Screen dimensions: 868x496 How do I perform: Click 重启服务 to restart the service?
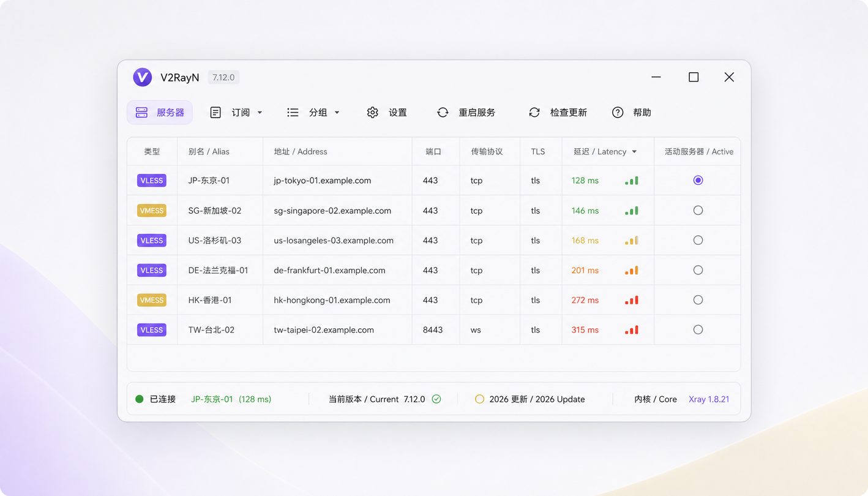tap(466, 113)
